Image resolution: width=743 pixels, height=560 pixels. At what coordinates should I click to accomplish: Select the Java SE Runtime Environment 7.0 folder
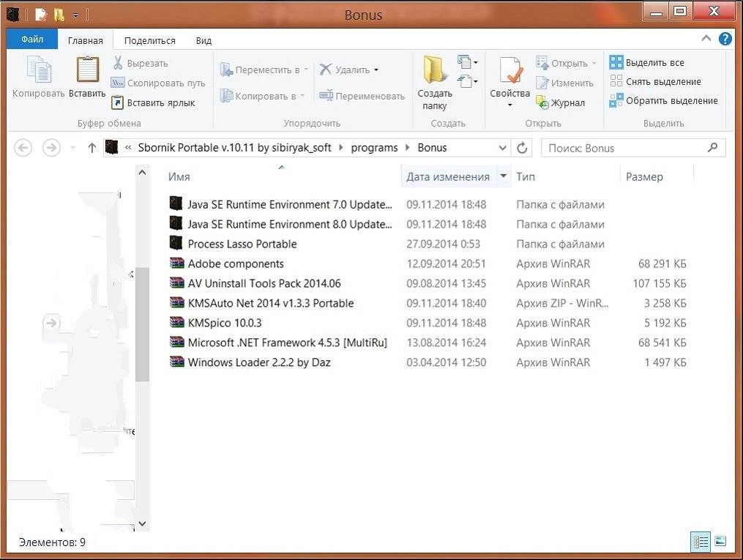click(290, 205)
